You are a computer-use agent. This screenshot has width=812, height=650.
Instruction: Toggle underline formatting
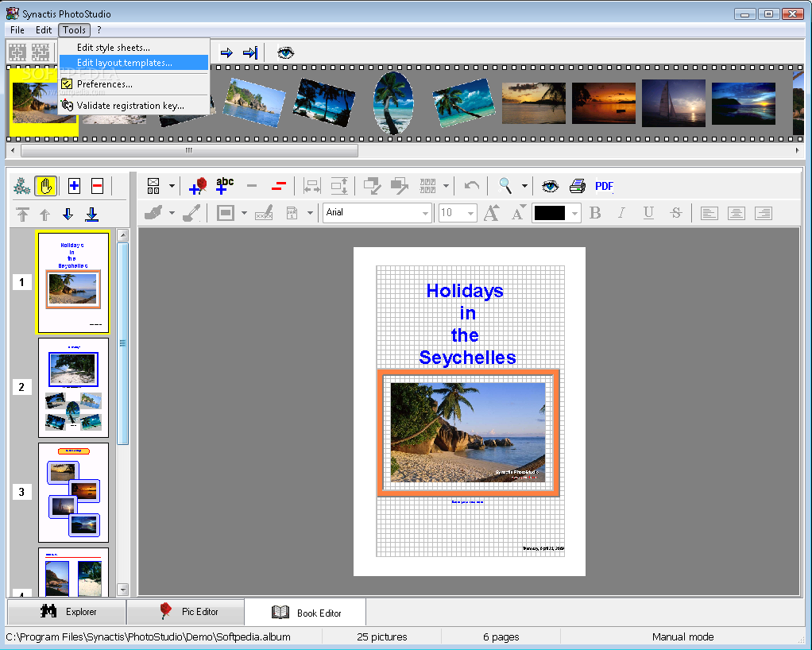click(648, 213)
